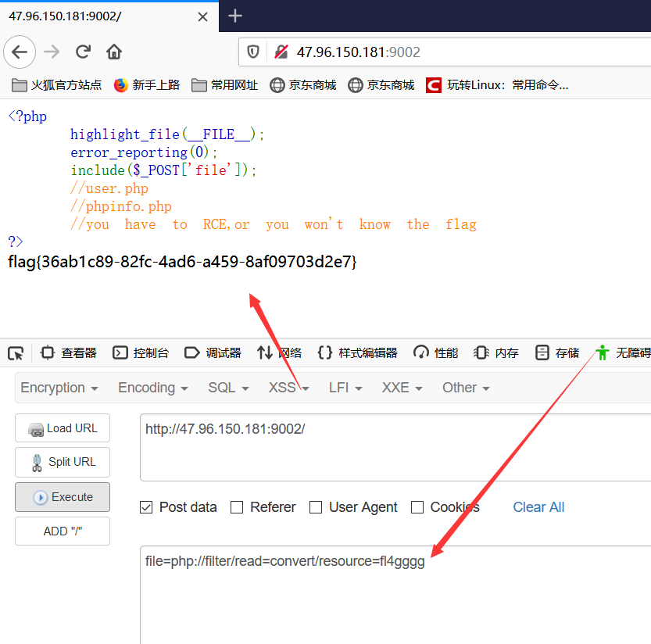Click the browser Back arrow button
Screen dimensions: 651x644
click(20, 52)
